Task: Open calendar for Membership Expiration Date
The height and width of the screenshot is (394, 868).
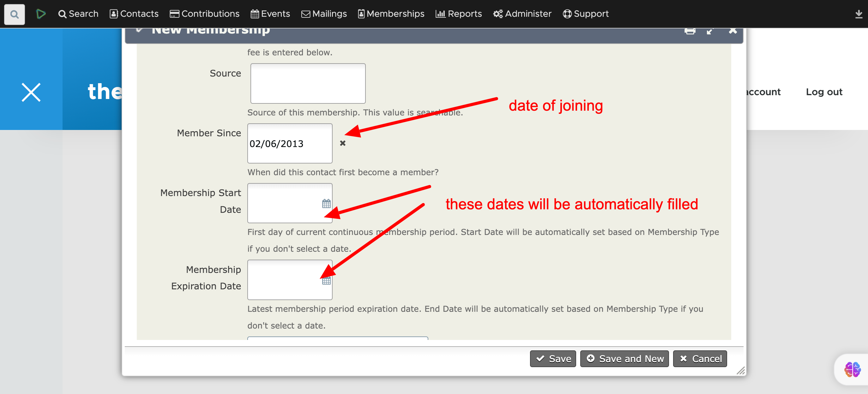Action: [x=326, y=280]
